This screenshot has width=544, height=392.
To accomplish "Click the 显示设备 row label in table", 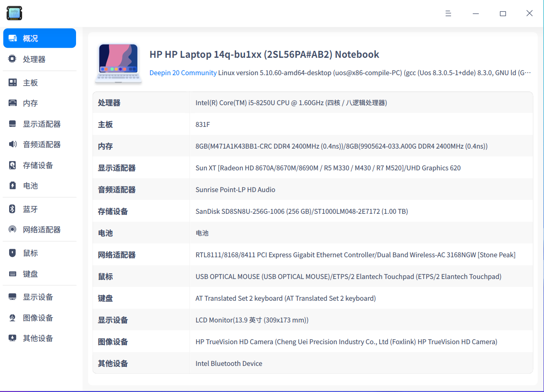I will [x=113, y=320].
